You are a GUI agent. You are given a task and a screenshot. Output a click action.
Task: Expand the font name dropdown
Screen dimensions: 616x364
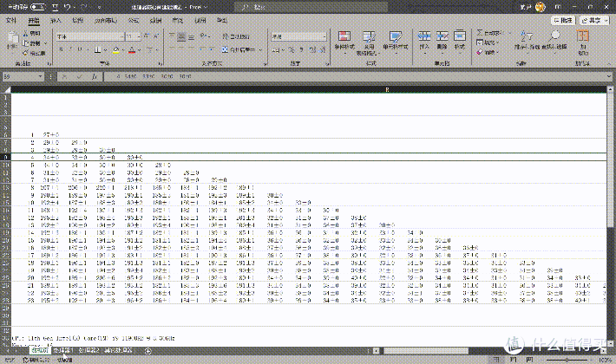tap(121, 37)
